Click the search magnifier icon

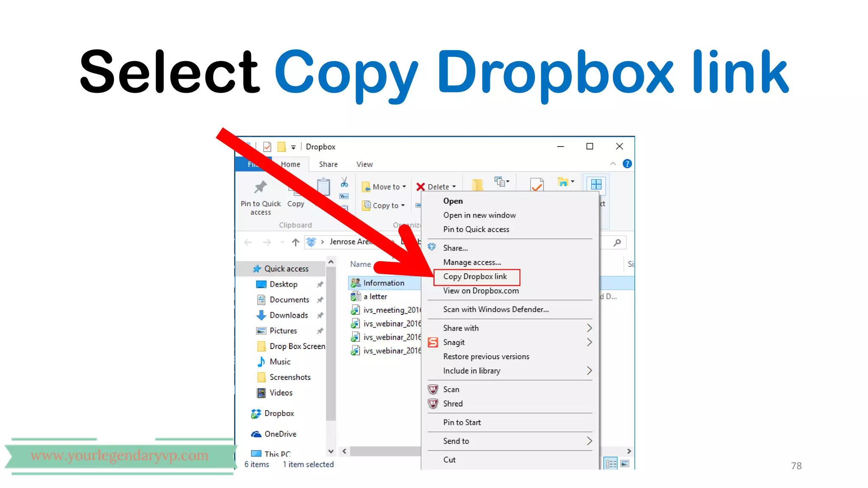click(x=618, y=242)
